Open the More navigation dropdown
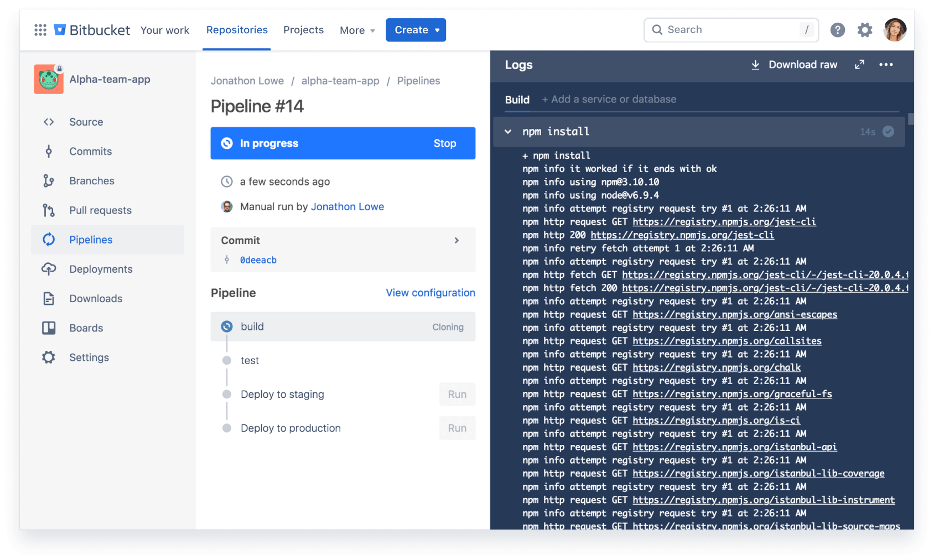The image size is (934, 560). pos(356,30)
